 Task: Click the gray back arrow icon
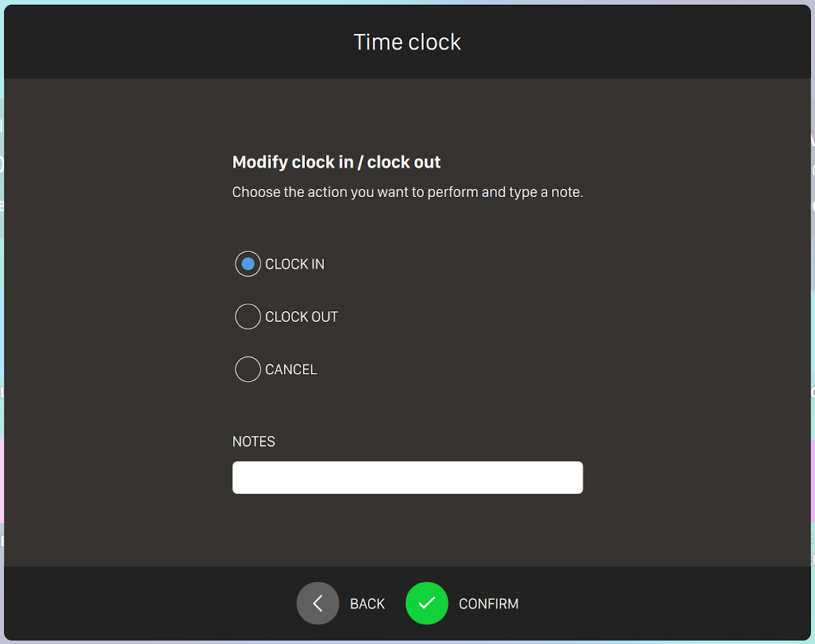point(318,603)
